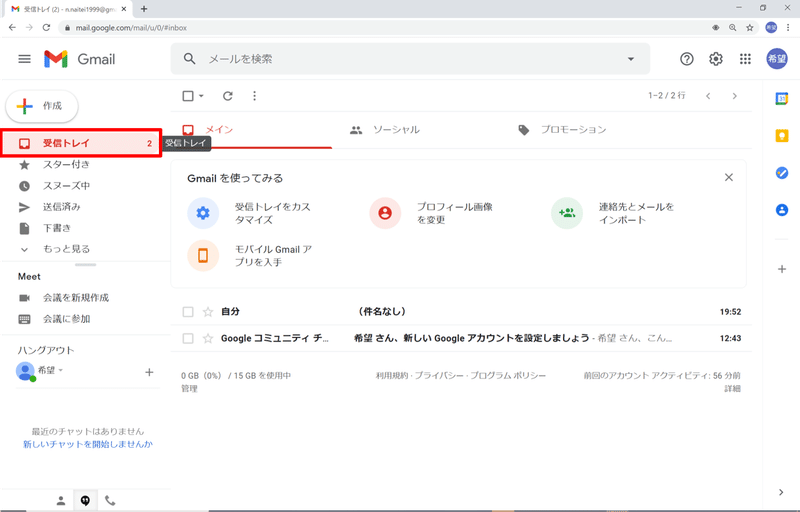The height and width of the screenshot is (512, 800).
Task: Start new chat with plus button
Action: pyautogui.click(x=149, y=372)
